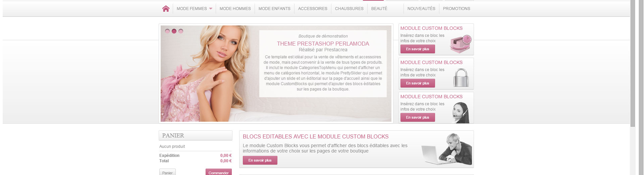Select the first slider dot

167,31
